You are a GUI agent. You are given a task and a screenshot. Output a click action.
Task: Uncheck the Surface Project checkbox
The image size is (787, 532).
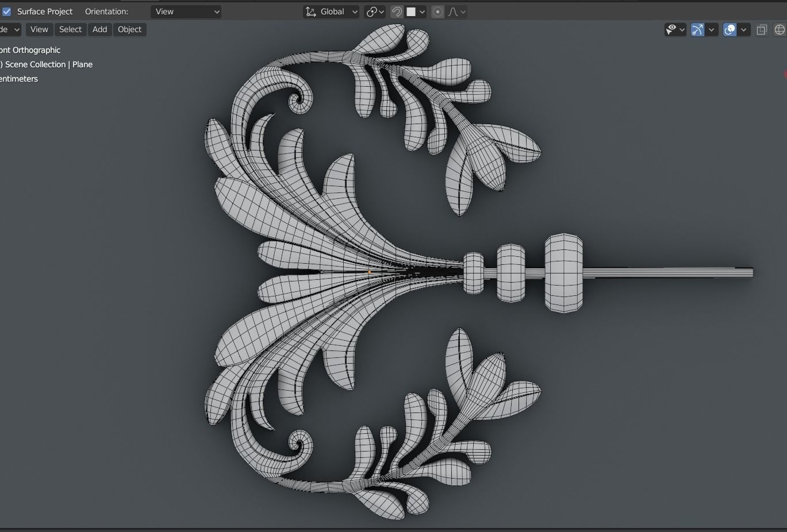coord(7,11)
